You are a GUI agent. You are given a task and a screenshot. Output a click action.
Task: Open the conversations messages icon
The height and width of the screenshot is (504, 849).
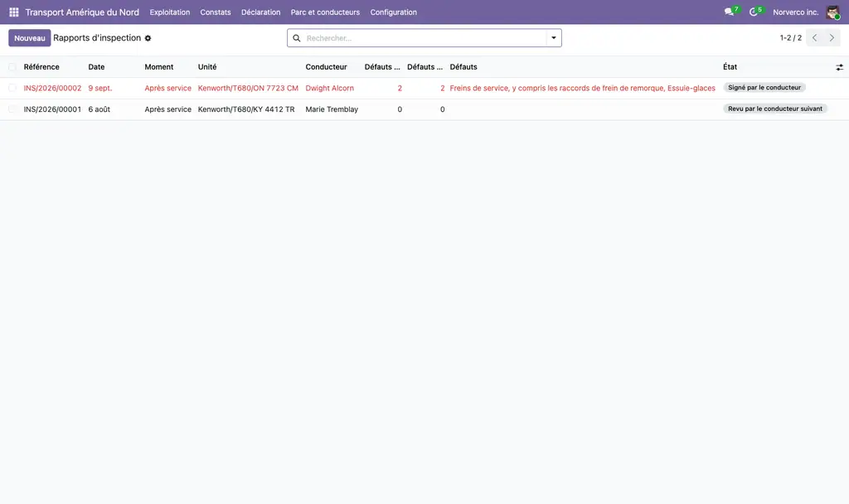tap(729, 12)
